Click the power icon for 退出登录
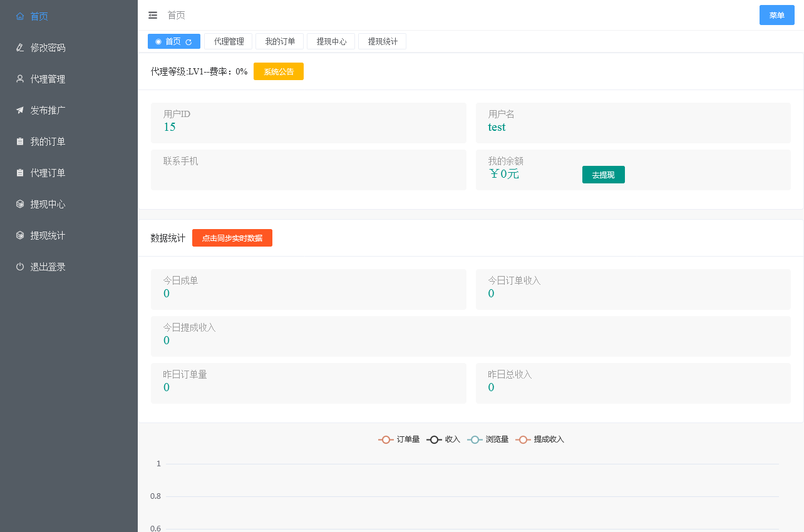The image size is (804, 532). tap(20, 267)
